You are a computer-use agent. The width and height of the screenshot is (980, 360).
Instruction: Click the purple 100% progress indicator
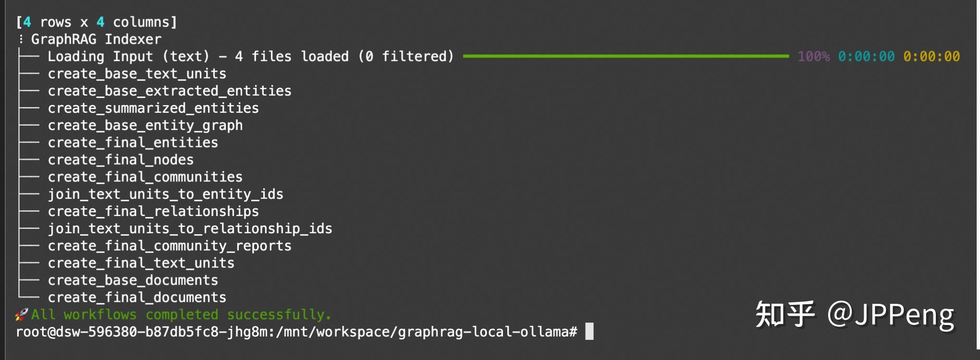tap(813, 57)
